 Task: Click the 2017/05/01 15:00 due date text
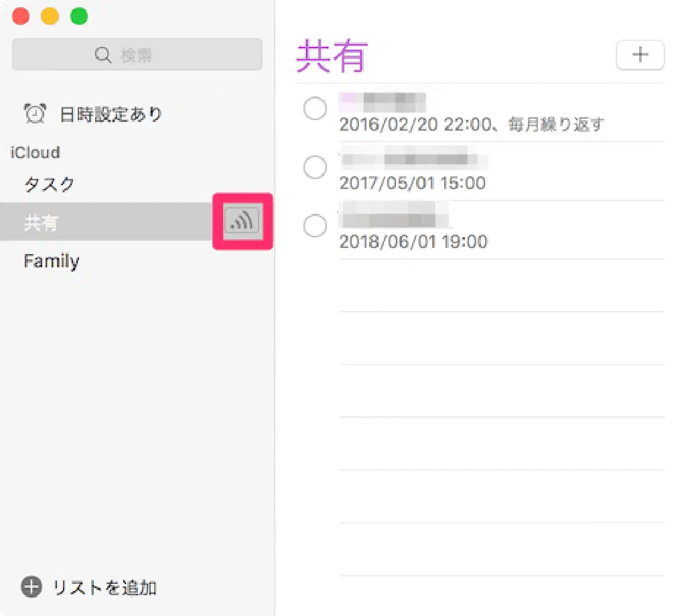click(x=412, y=183)
